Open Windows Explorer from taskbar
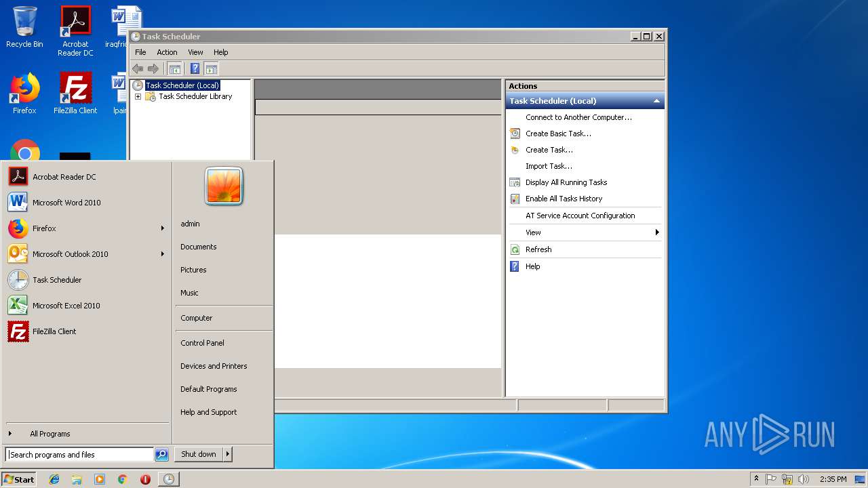The width and height of the screenshot is (868, 488). 77,479
